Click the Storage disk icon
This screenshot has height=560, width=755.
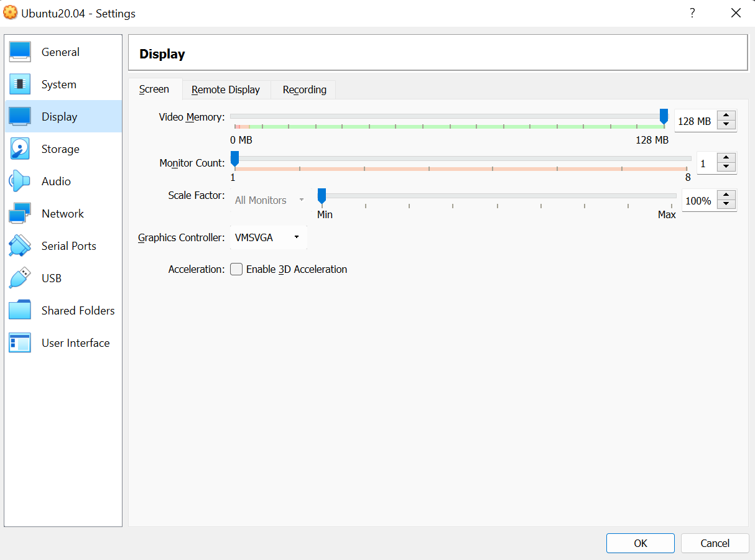point(20,149)
